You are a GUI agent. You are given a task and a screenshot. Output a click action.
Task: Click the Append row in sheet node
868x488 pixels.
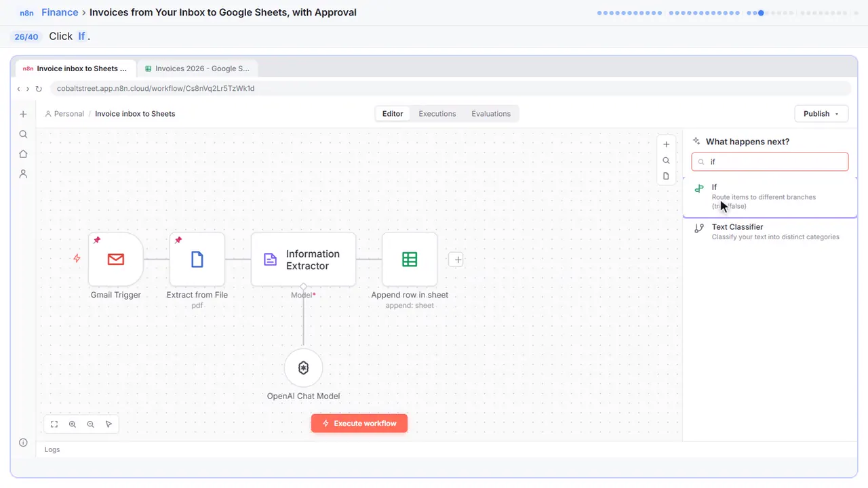click(x=410, y=260)
